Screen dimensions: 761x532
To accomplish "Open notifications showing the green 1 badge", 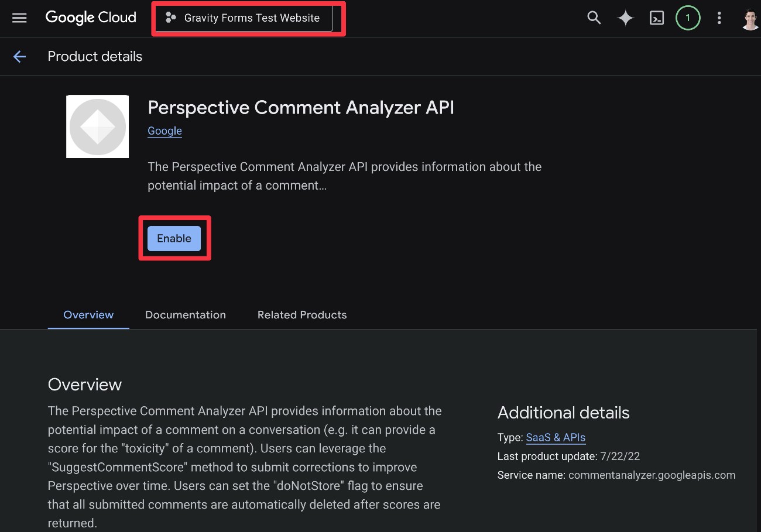I will (688, 18).
